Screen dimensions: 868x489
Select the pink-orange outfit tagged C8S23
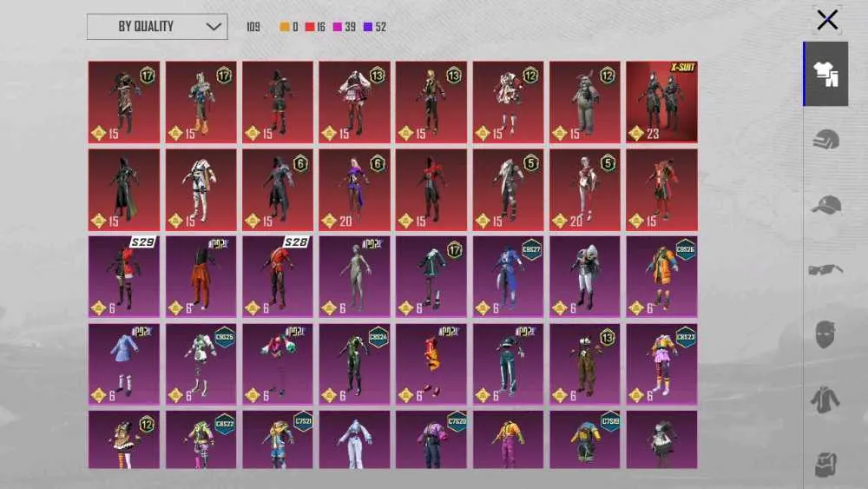pyautogui.click(x=661, y=365)
